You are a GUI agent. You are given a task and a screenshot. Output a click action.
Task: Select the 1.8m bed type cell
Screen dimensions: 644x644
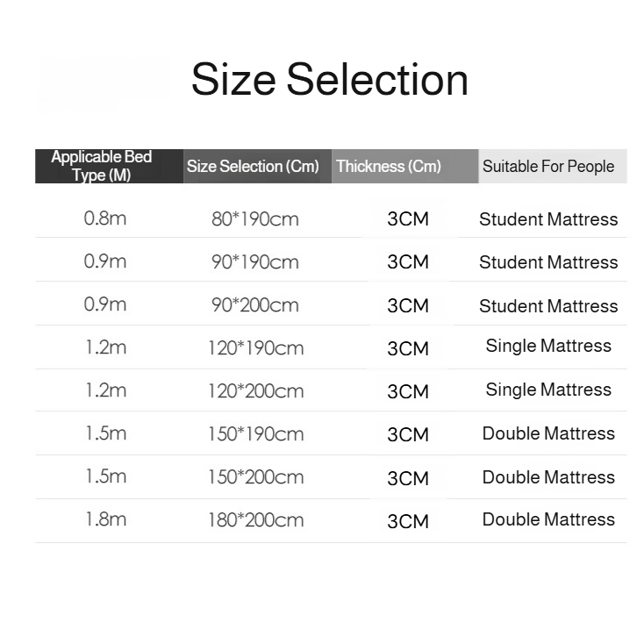(105, 519)
